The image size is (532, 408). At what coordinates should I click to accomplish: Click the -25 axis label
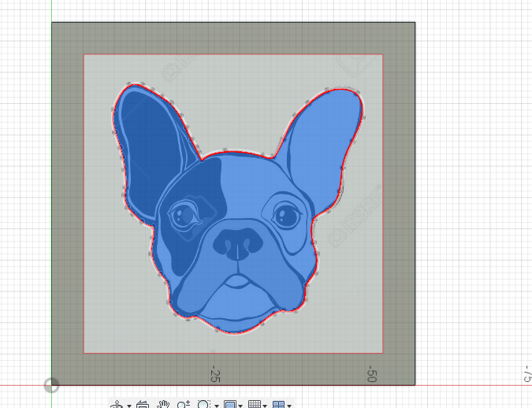click(x=215, y=373)
